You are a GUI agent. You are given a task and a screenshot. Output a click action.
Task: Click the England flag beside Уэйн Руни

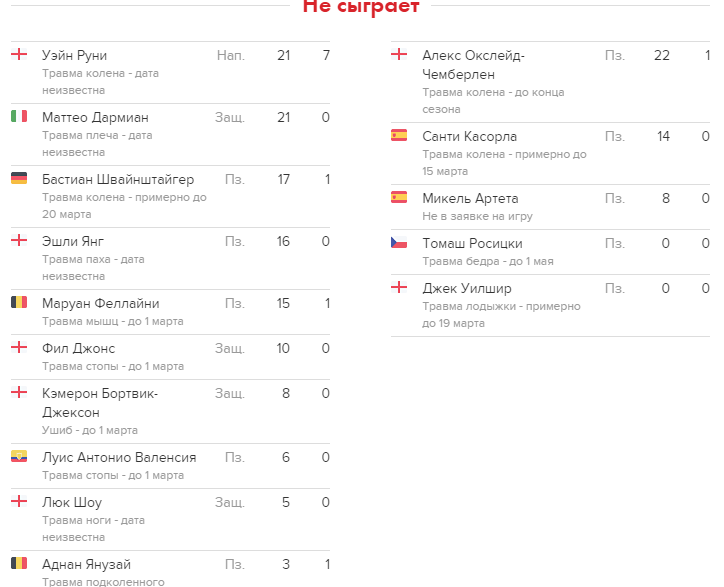pos(19,54)
